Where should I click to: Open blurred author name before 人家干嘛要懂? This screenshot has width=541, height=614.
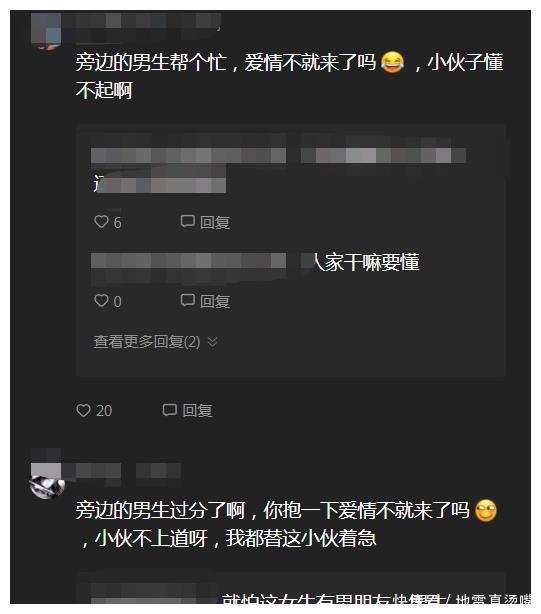point(188,261)
